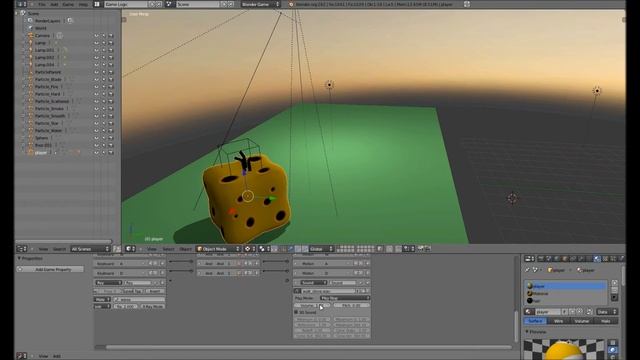Select Particle_Water in the outliner

48,131
